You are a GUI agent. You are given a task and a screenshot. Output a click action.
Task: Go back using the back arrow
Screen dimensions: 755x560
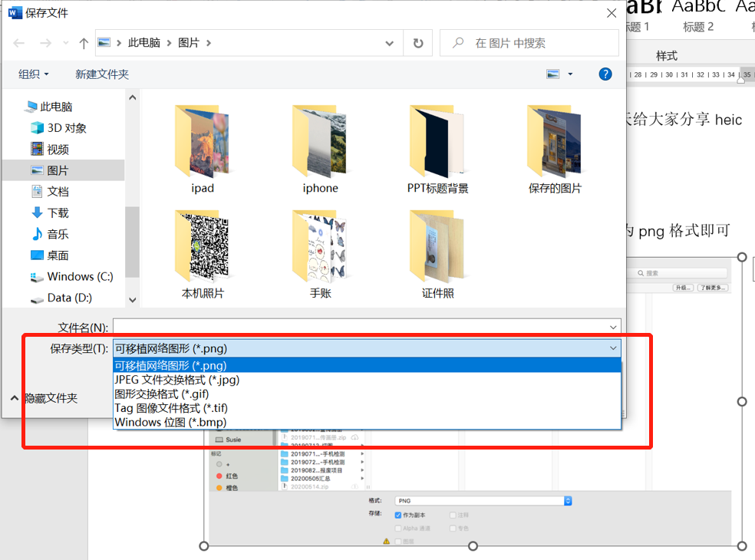tap(18, 43)
